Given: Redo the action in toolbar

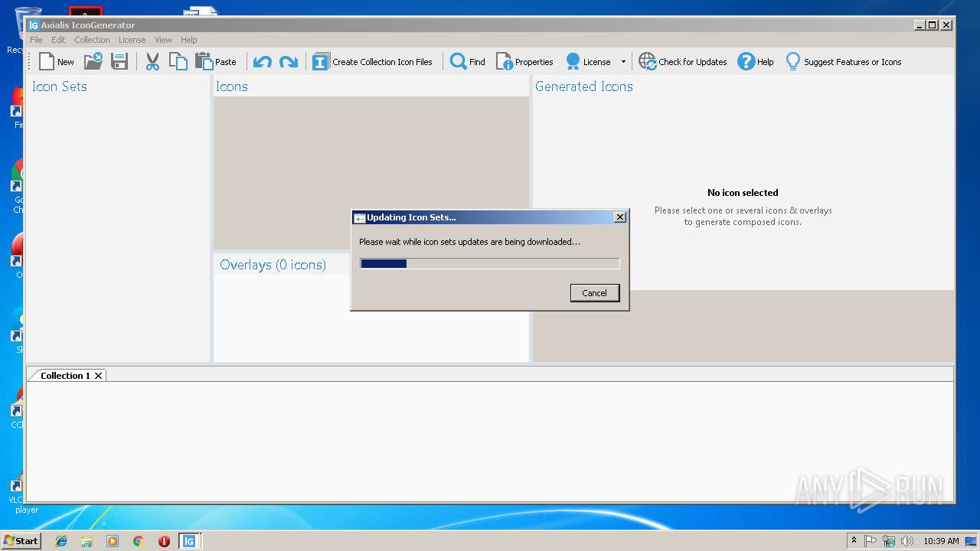Looking at the screenshot, I should click(289, 62).
